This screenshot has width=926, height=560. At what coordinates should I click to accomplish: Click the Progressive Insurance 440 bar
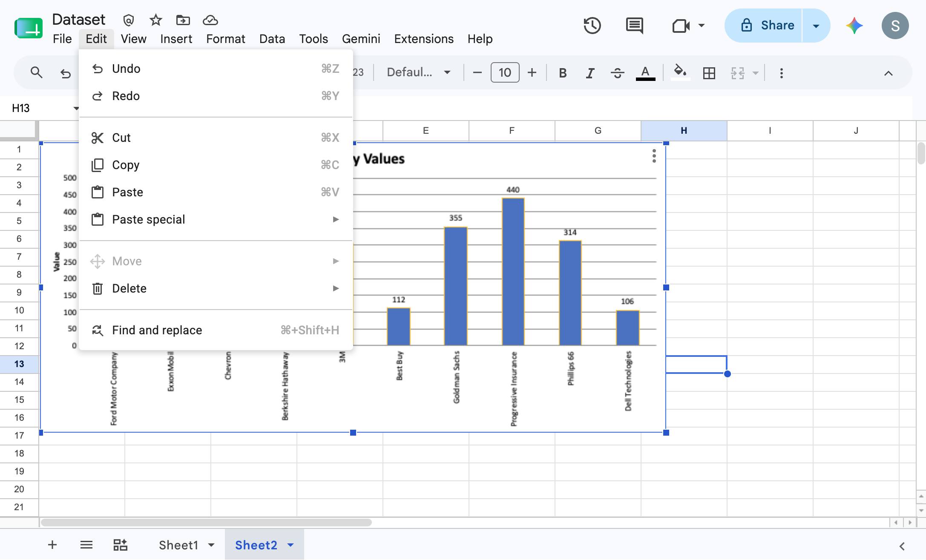tap(513, 272)
